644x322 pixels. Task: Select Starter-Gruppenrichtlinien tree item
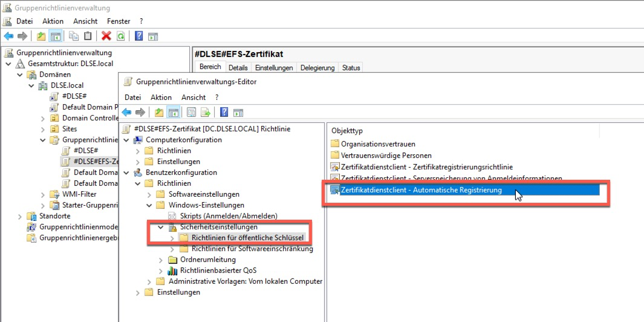[x=89, y=205]
